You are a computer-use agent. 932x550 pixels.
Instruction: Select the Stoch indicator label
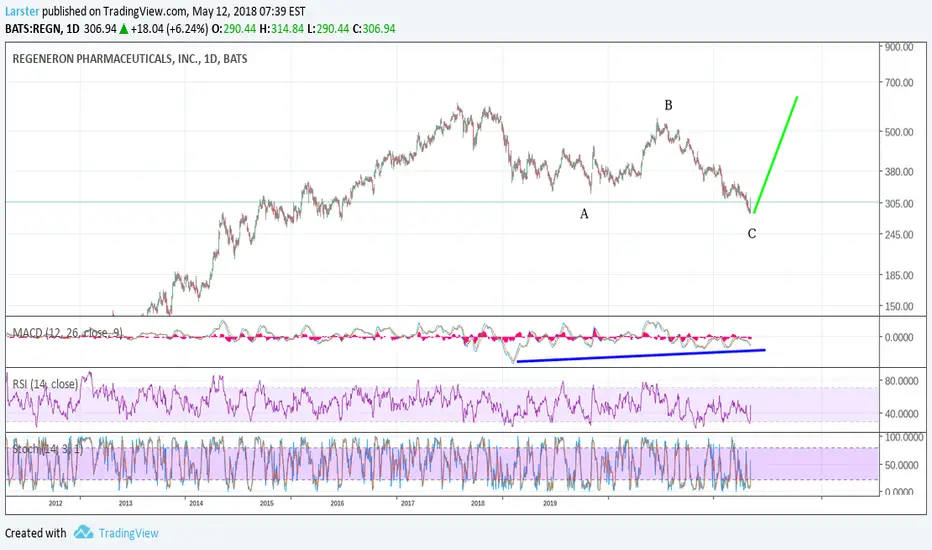click(x=48, y=449)
